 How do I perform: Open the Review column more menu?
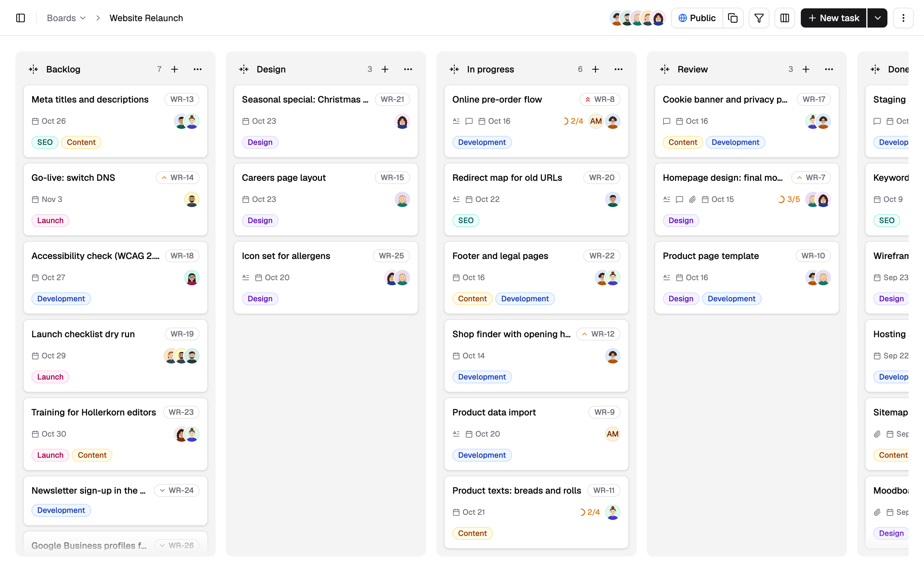click(828, 69)
